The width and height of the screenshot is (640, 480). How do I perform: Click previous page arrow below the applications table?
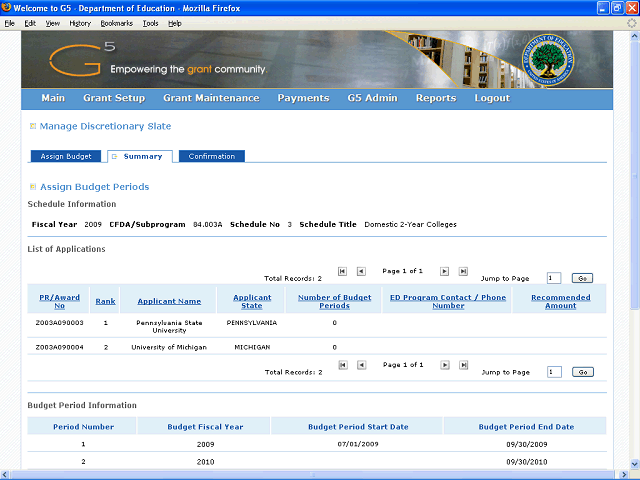pyautogui.click(x=361, y=365)
